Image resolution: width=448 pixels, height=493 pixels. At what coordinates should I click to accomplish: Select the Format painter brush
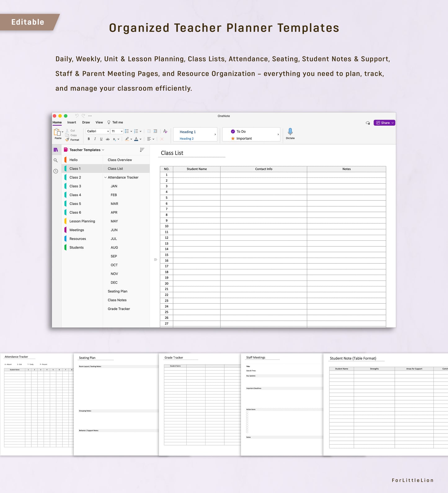(x=67, y=140)
